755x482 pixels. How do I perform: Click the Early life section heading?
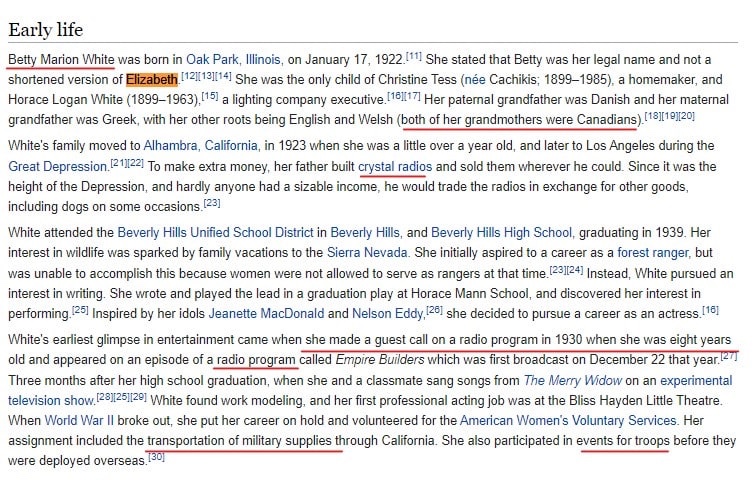point(46,30)
